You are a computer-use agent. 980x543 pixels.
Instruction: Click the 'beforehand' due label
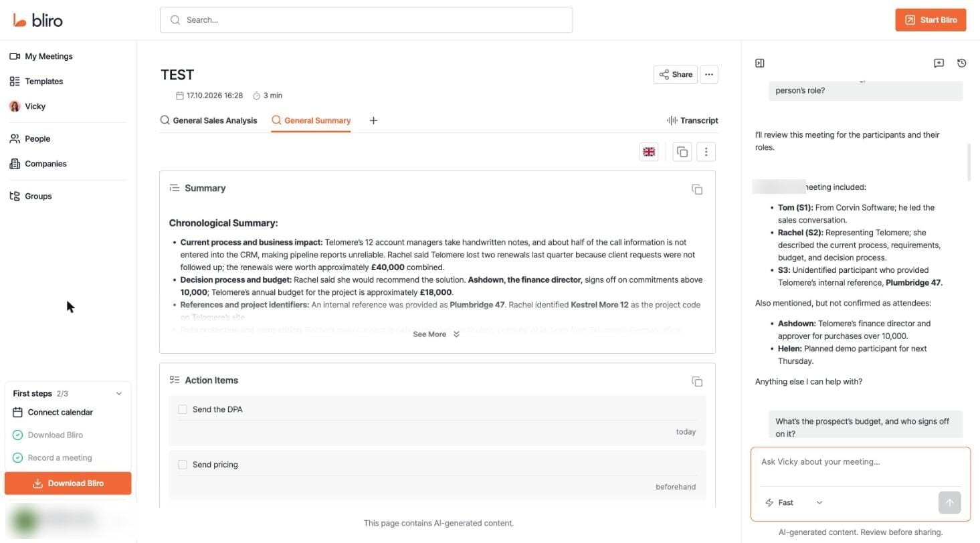pos(676,487)
